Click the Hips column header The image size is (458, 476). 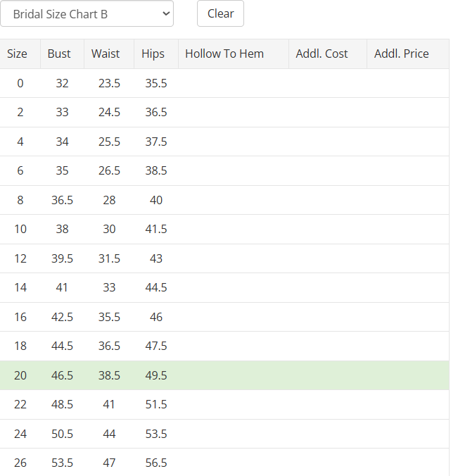pyautogui.click(x=156, y=54)
